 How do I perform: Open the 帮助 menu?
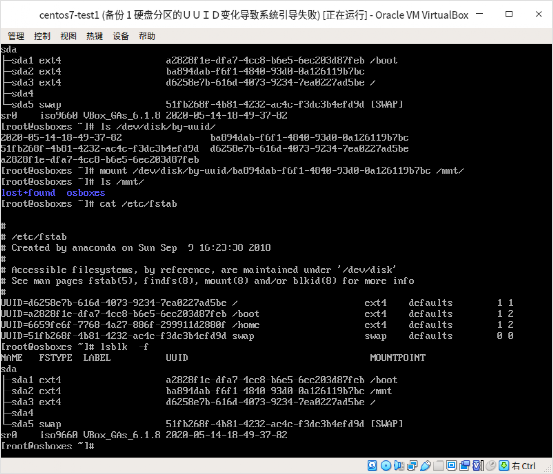[147, 36]
